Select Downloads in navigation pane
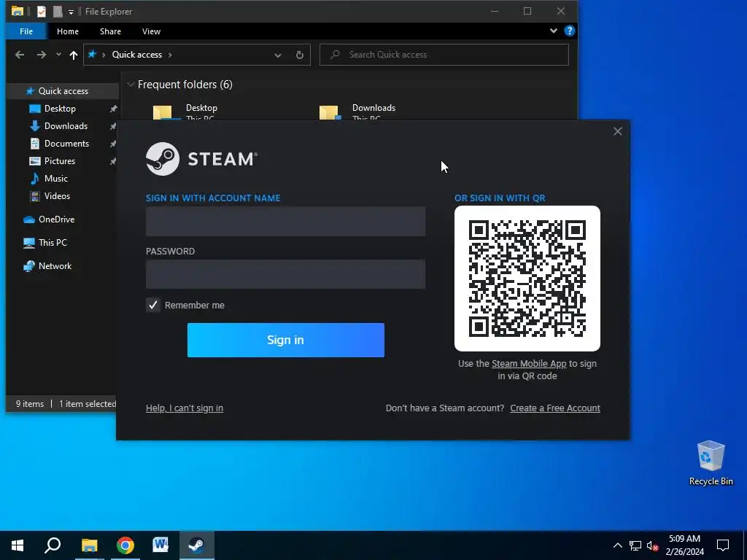 [x=66, y=126]
